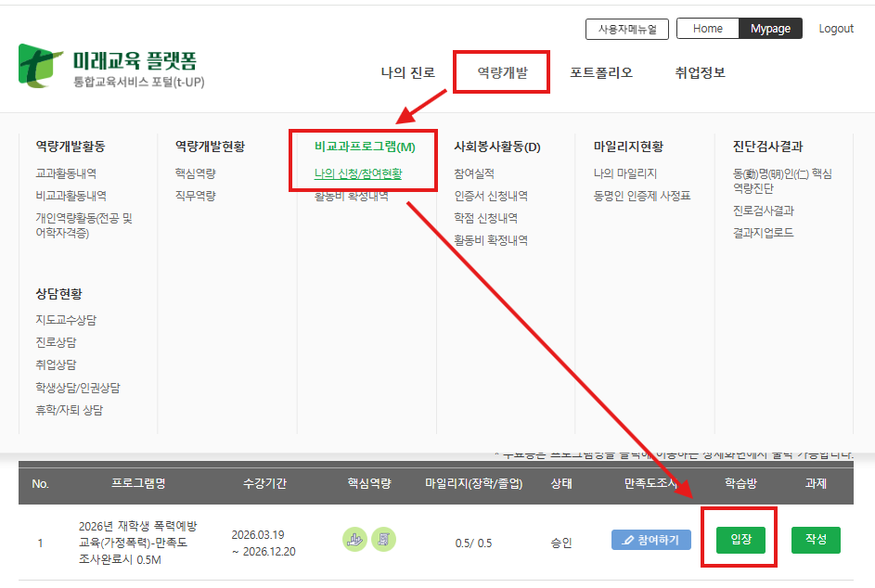Screen dimensions: 875x588
Task: Click the second core competency icon
Action: (383, 539)
